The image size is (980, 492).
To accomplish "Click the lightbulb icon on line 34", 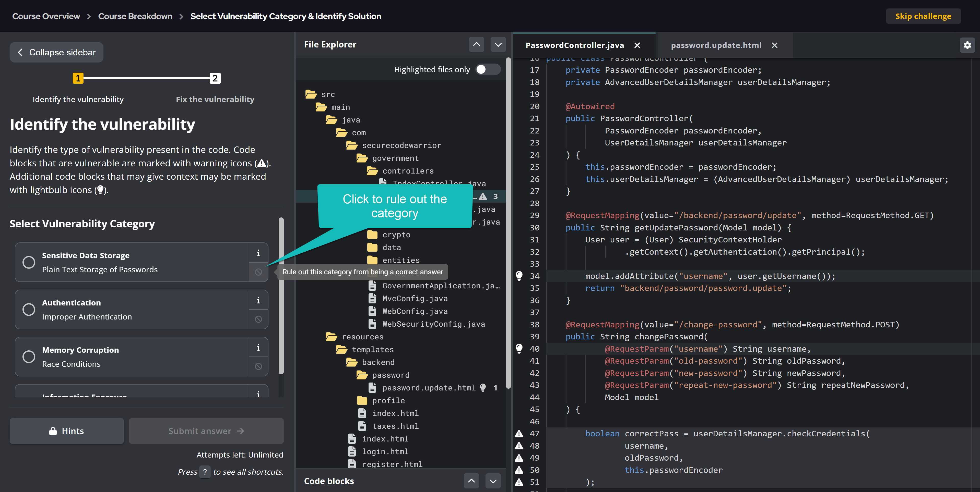I will point(519,276).
